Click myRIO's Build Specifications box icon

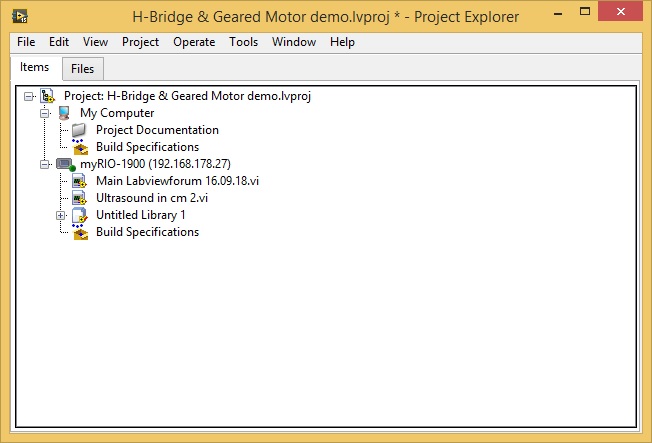tap(80, 232)
